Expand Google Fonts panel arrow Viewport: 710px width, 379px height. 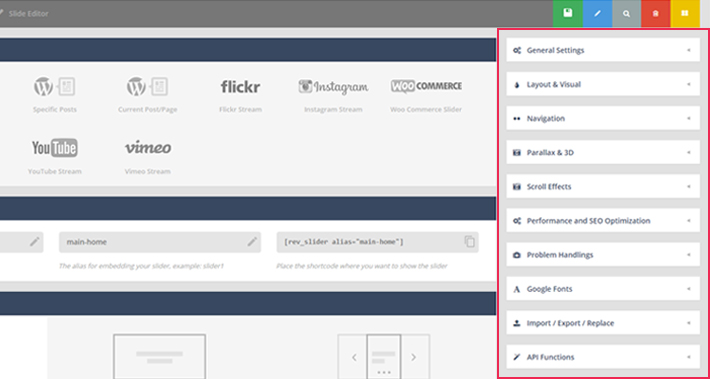tap(689, 289)
